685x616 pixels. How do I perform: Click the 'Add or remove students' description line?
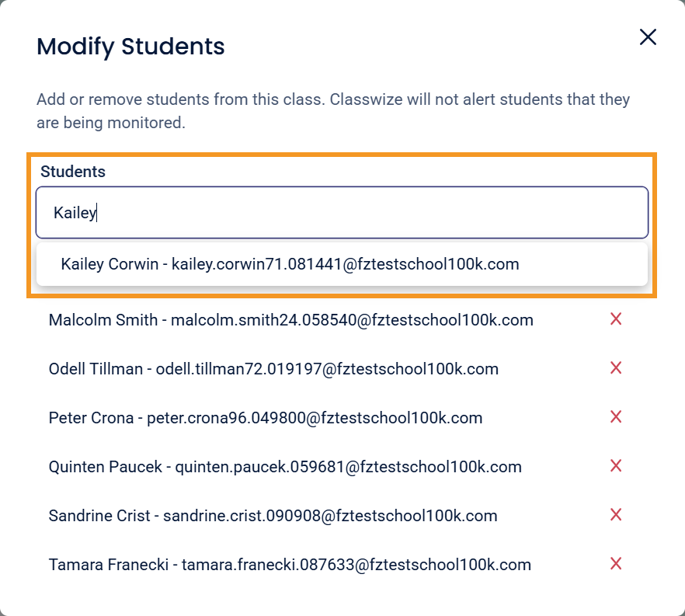[x=333, y=100]
